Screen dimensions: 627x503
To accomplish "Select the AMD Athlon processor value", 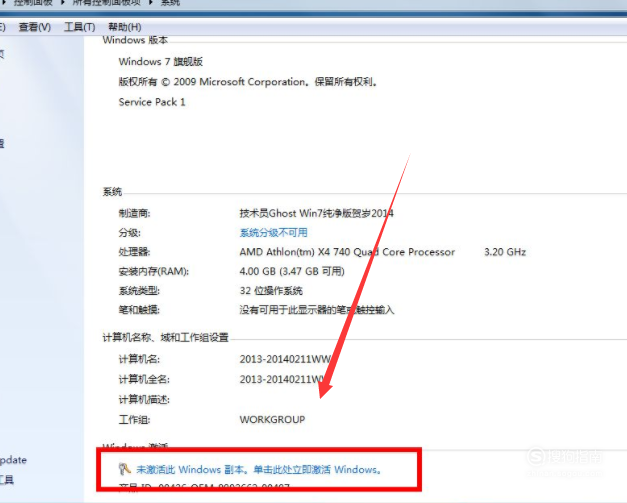I will pos(347,252).
